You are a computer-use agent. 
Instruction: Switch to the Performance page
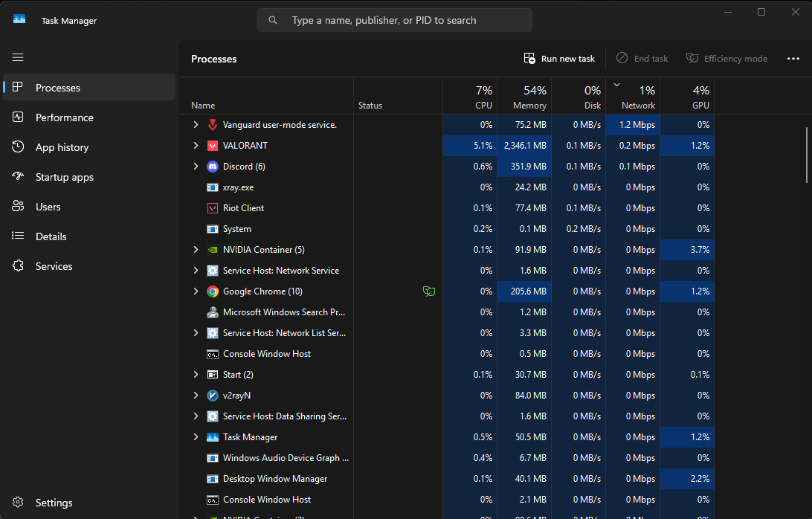coord(89,117)
